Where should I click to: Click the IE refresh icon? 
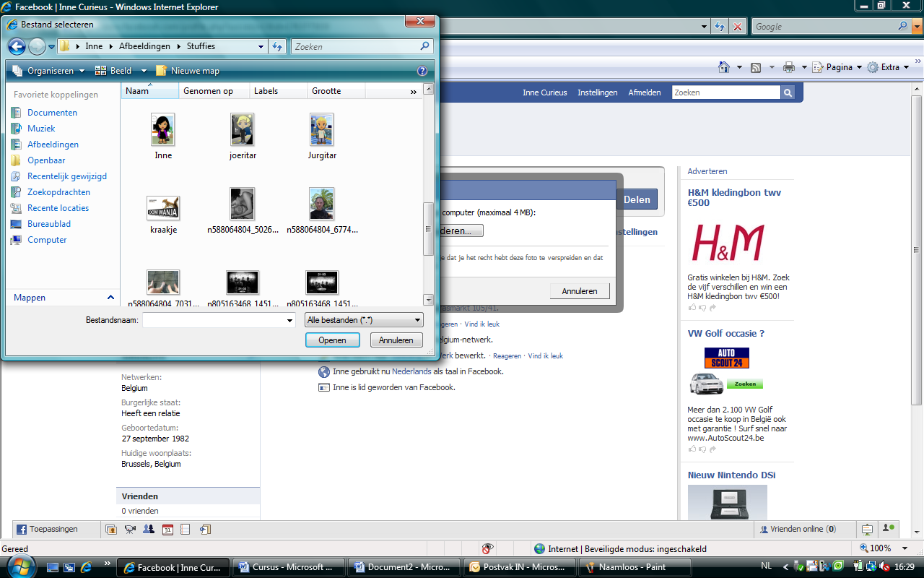(x=720, y=27)
